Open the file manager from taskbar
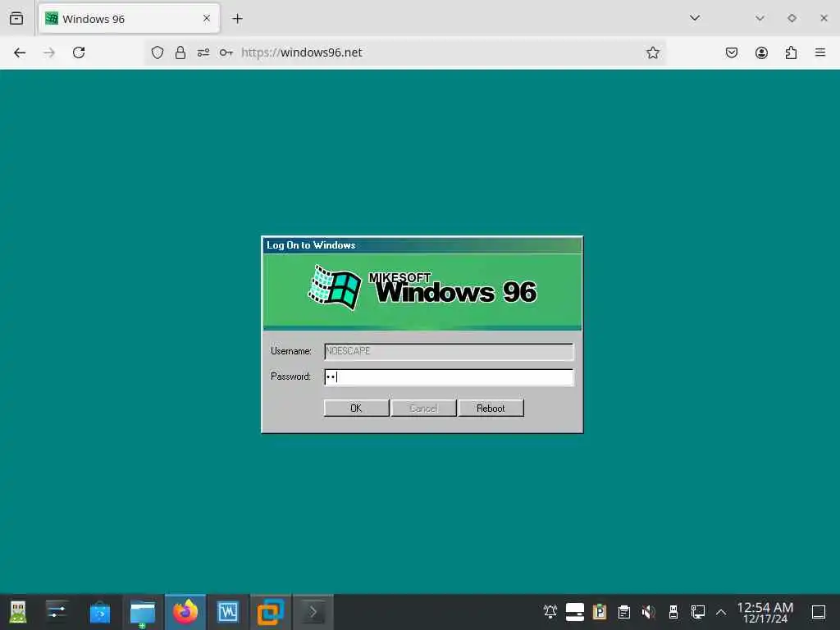This screenshot has width=840, height=630. point(143,612)
